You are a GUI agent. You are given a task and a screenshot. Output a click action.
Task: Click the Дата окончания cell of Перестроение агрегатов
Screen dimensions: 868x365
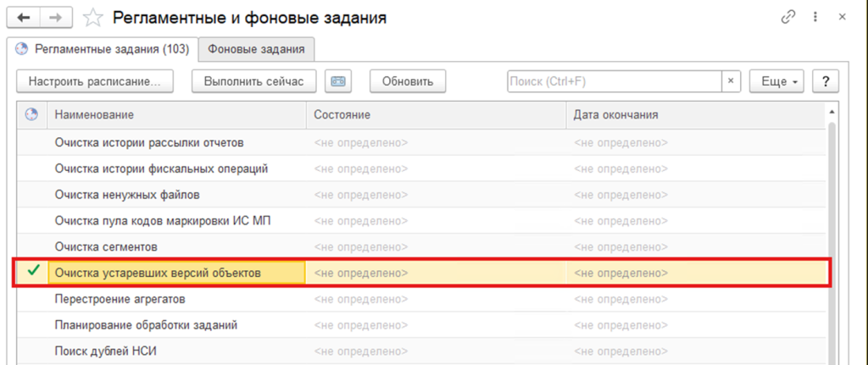697,299
